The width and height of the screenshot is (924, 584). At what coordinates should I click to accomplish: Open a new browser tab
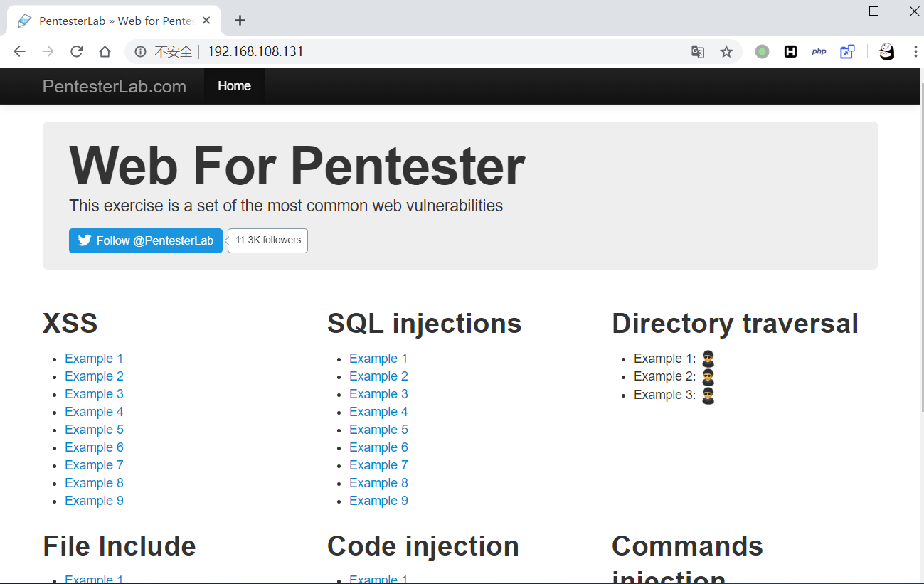tap(240, 20)
